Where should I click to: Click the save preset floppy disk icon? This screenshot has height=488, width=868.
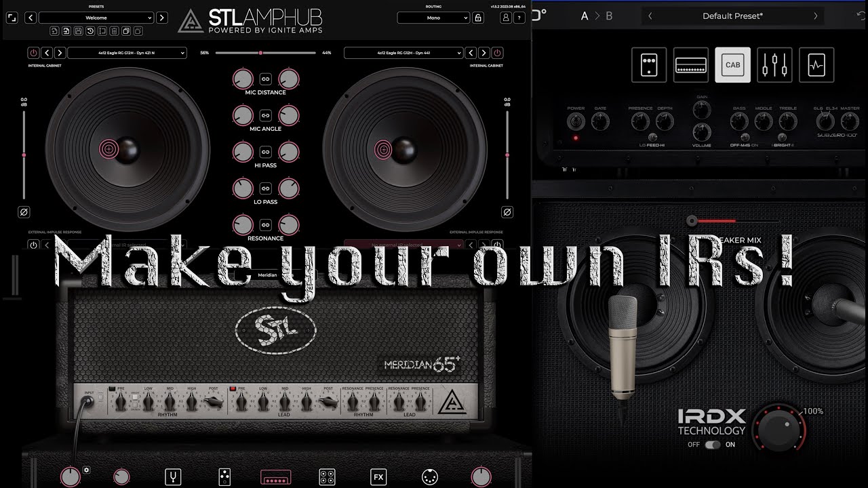click(x=78, y=30)
